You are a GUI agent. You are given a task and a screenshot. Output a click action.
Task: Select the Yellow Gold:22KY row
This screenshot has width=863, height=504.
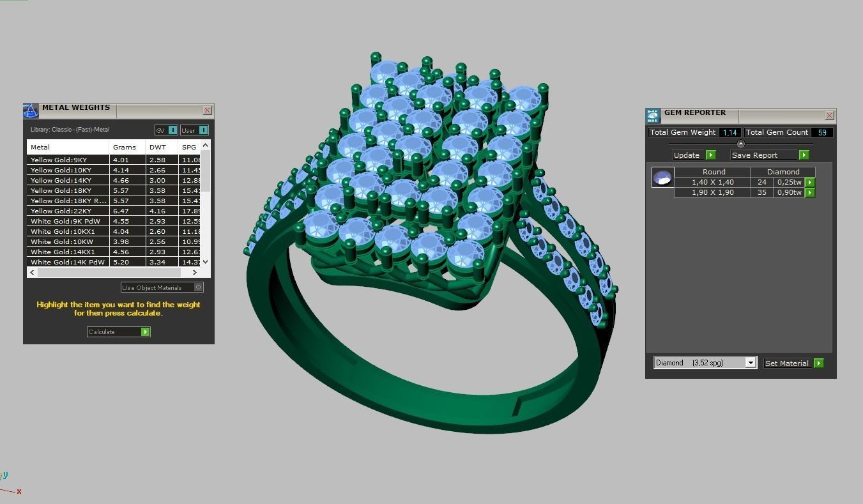pos(114,211)
